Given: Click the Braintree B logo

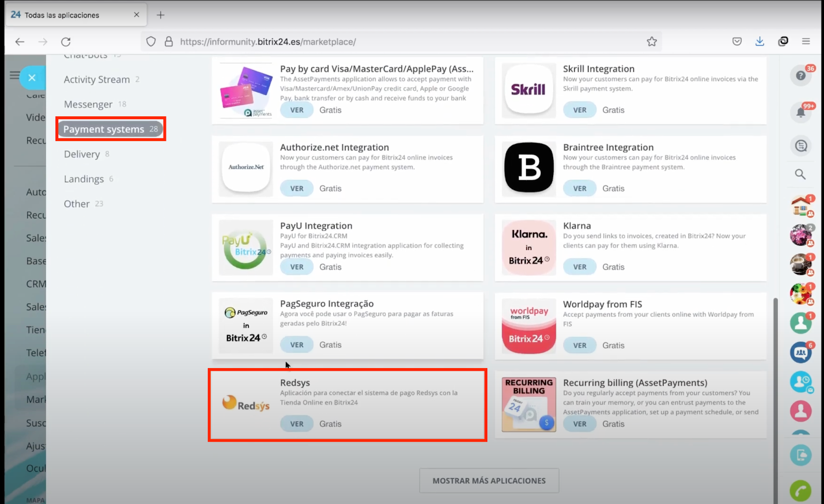Looking at the screenshot, I should point(529,168).
